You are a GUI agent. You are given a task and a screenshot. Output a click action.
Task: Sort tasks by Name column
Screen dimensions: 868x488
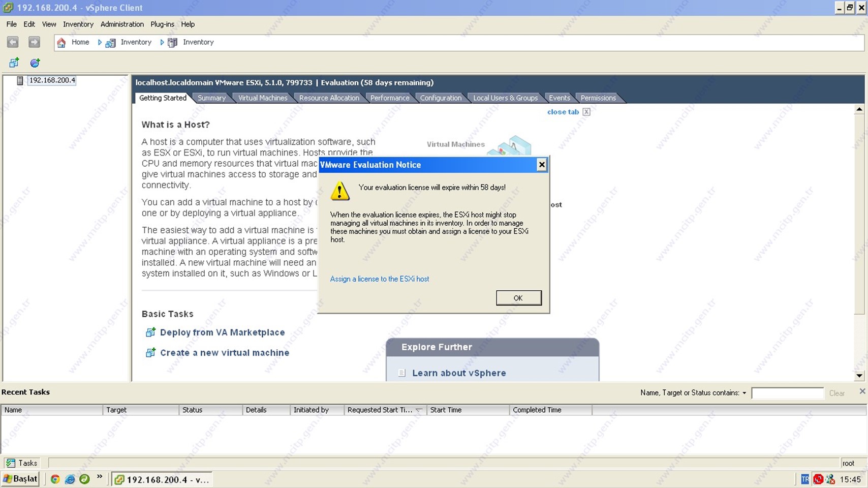pyautogui.click(x=52, y=410)
